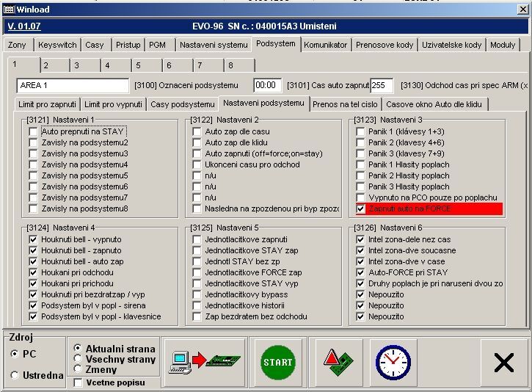Click the AREA 1 name field
The height and width of the screenshot is (392, 532).
tap(72, 86)
